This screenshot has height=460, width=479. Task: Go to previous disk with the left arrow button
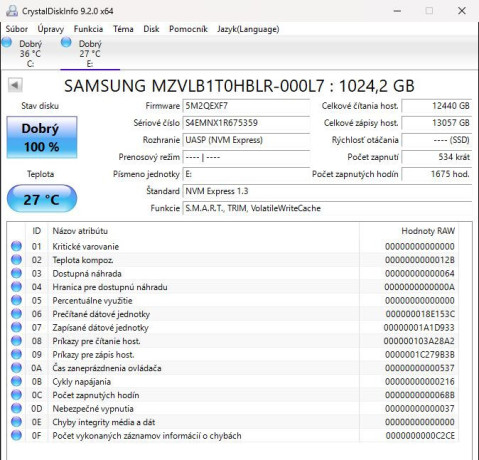(15, 85)
